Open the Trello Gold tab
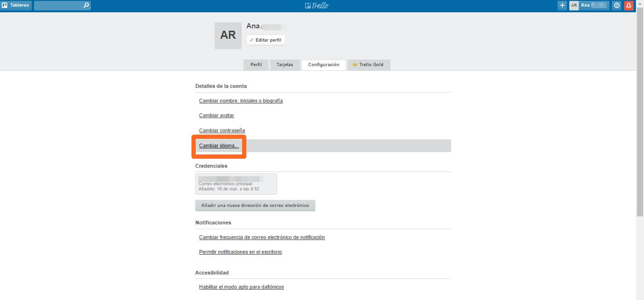The image size is (644, 300). click(369, 65)
